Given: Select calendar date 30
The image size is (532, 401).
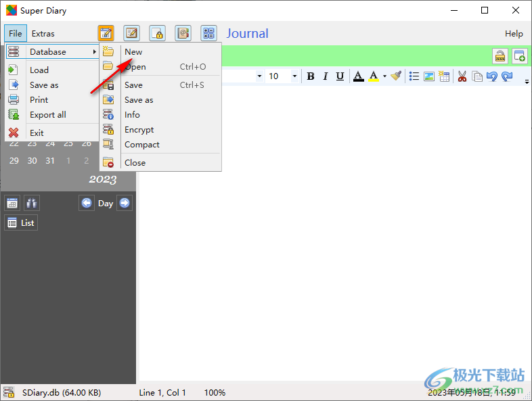Looking at the screenshot, I should (32, 161).
